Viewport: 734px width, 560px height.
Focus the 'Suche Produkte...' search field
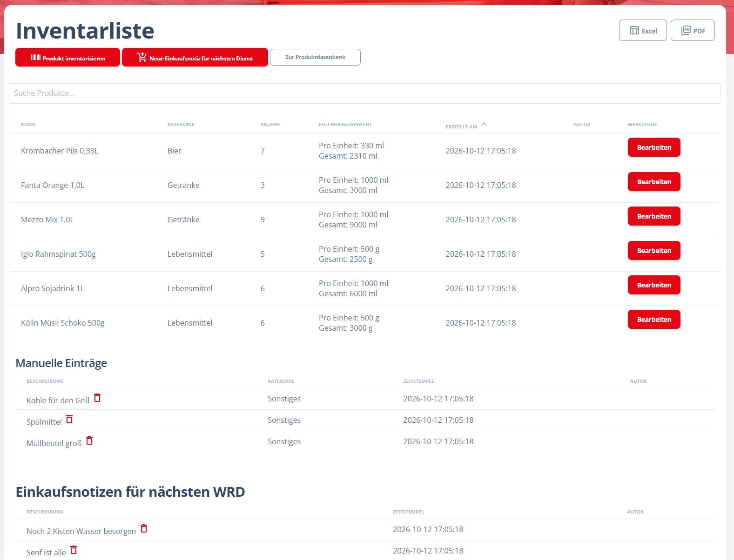coord(365,93)
